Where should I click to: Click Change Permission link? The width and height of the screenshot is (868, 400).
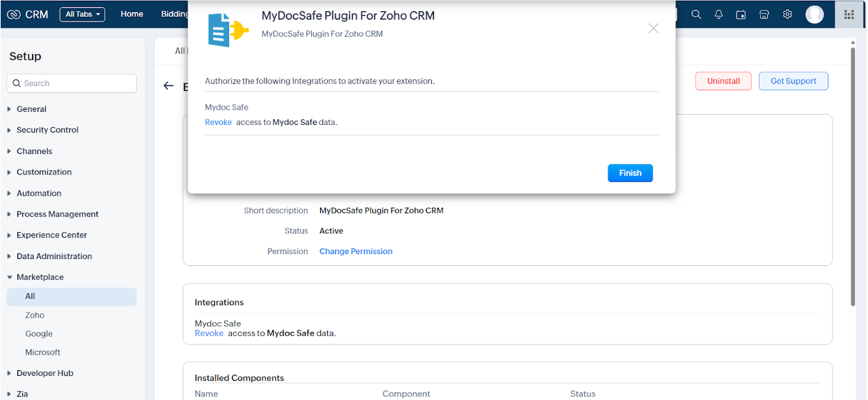click(x=356, y=251)
